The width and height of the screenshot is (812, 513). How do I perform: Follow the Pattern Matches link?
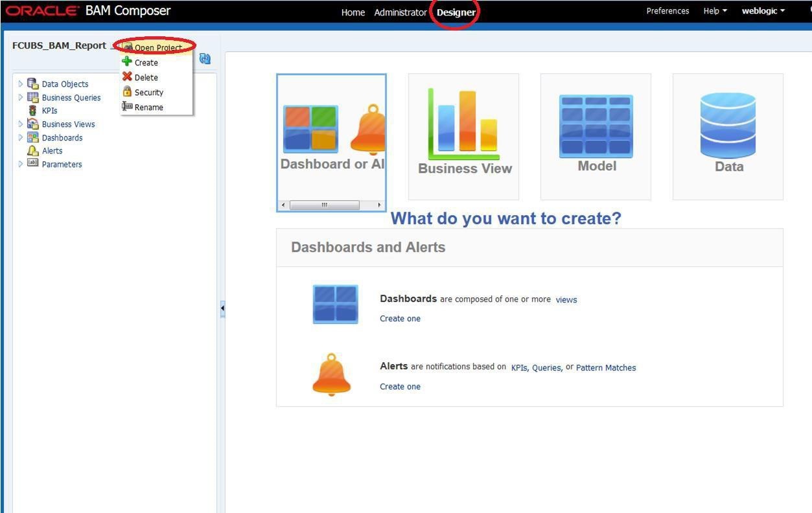click(x=606, y=367)
